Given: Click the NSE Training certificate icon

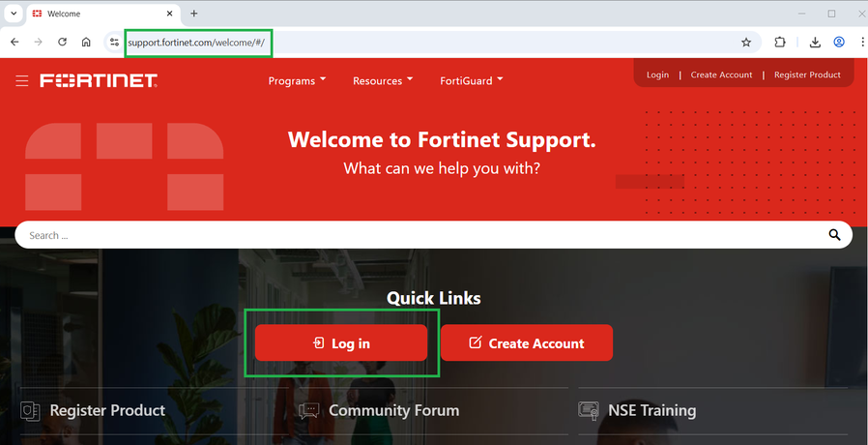Looking at the screenshot, I should [589, 410].
